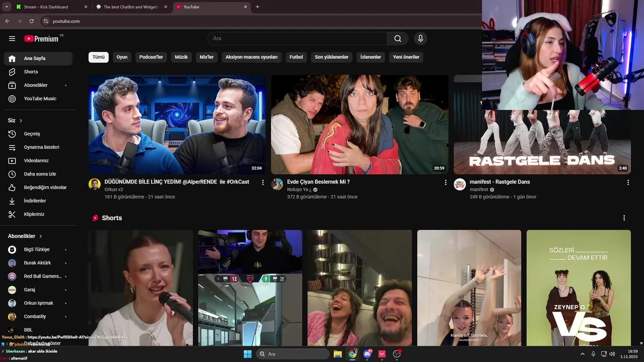
Task: Select the Tümü filter chip
Action: 99,57
